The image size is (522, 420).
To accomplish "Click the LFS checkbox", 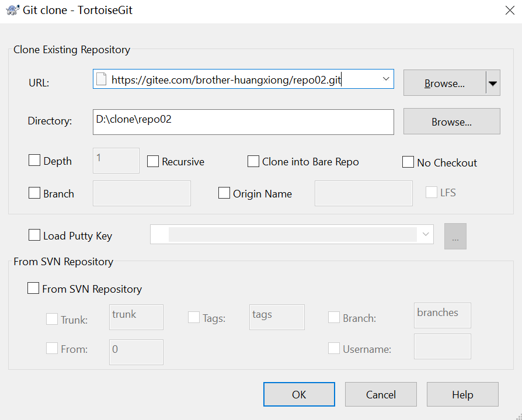I will coord(431,192).
